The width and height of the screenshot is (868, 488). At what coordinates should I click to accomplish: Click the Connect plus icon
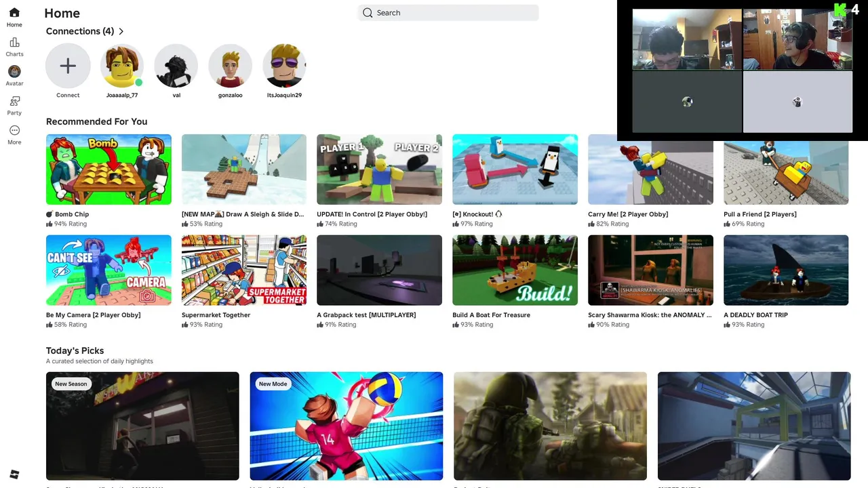[x=68, y=66]
